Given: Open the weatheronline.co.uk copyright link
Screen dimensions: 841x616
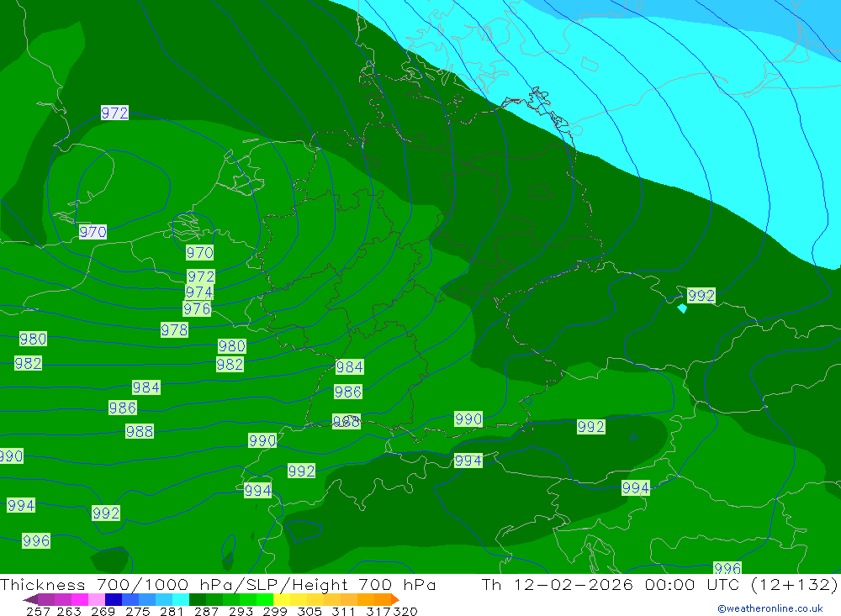Looking at the screenshot, I should pos(770,608).
